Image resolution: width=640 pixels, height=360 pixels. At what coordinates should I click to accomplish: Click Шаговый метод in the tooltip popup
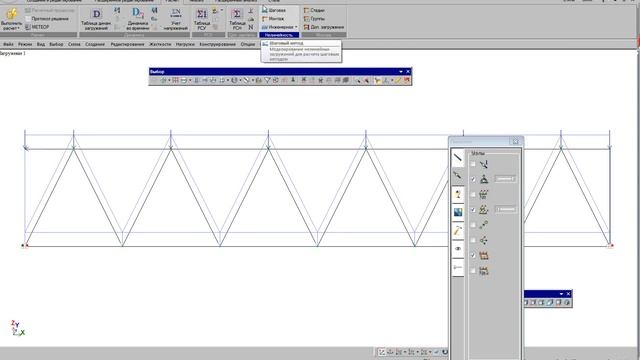coord(286,43)
